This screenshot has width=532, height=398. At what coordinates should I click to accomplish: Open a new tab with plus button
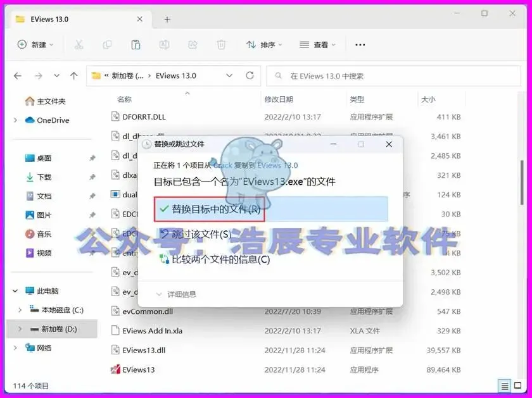(167, 20)
